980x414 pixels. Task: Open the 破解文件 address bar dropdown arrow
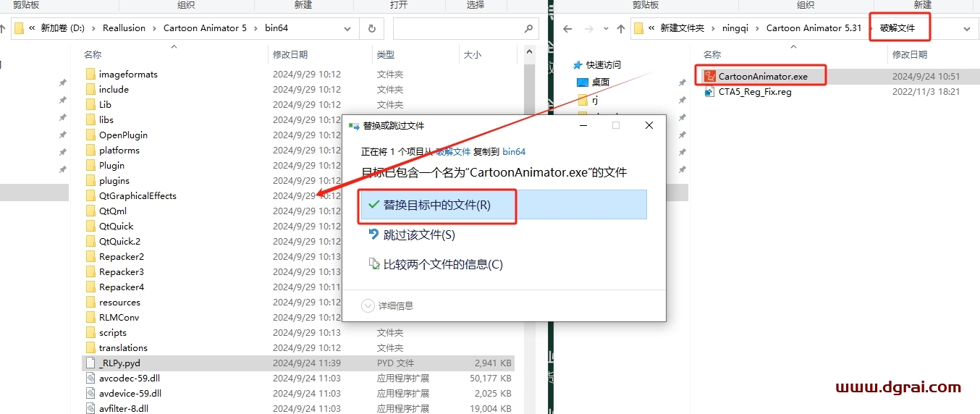967,28
